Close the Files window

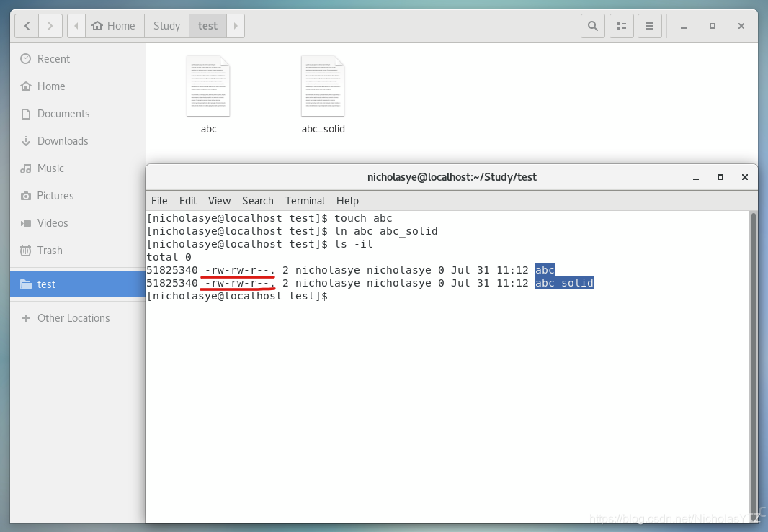(741, 26)
